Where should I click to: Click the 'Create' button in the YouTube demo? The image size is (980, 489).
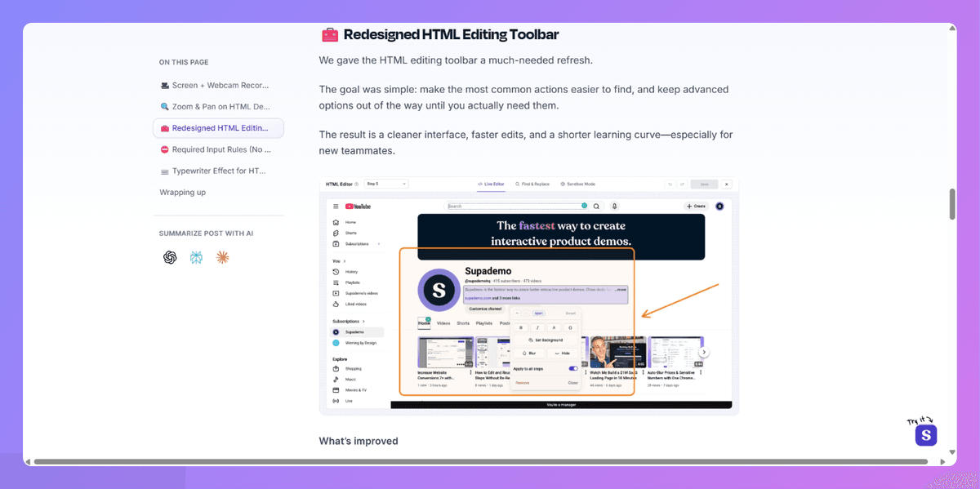click(696, 207)
